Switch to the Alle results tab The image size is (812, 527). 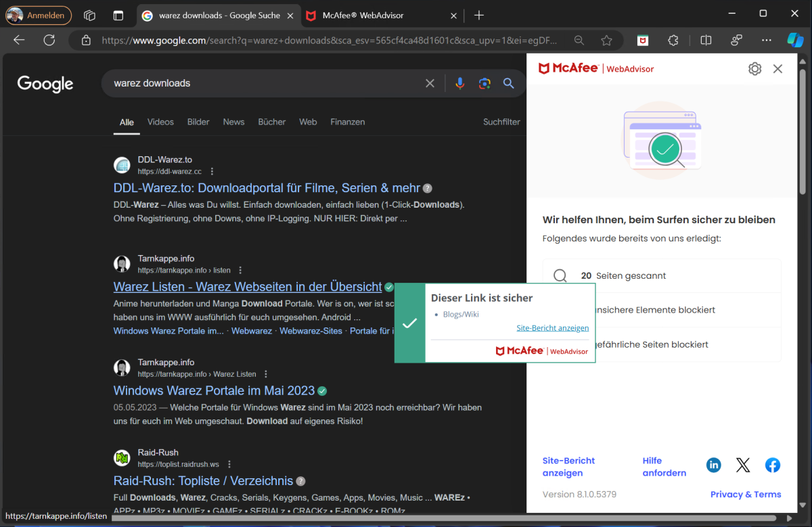(x=127, y=122)
